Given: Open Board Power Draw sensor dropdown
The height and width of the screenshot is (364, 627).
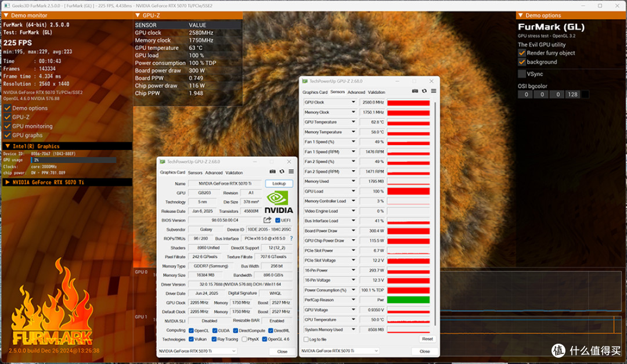Looking at the screenshot, I should pos(353,230).
